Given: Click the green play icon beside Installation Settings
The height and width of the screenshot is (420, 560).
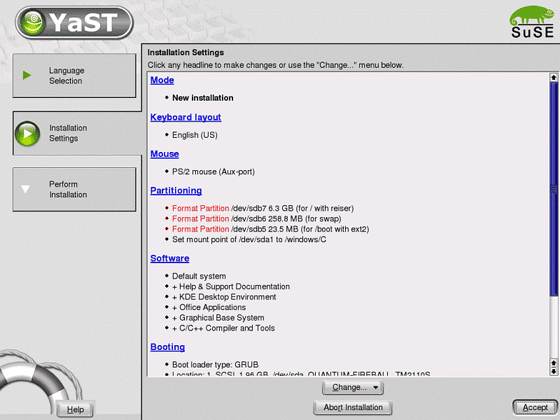Looking at the screenshot, I should click(x=28, y=134).
